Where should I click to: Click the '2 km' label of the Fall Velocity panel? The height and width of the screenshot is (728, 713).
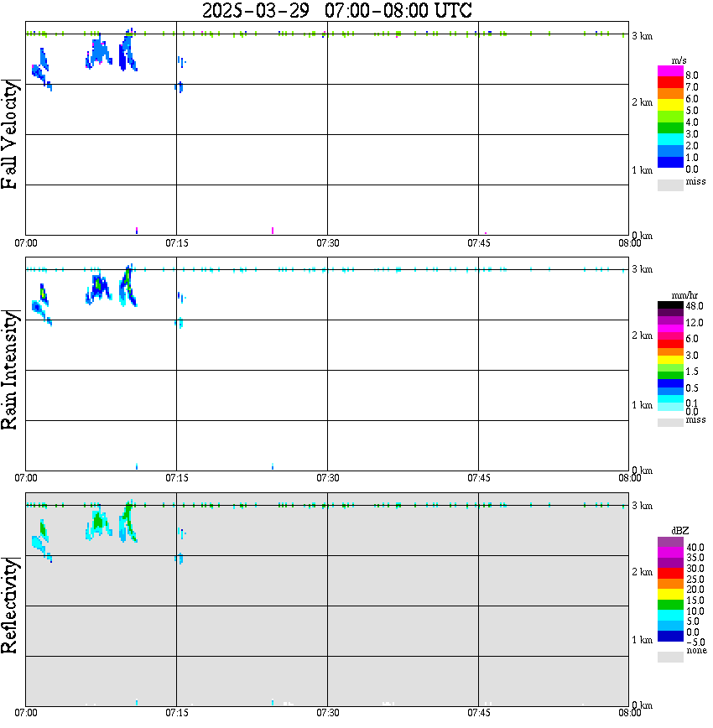point(642,102)
